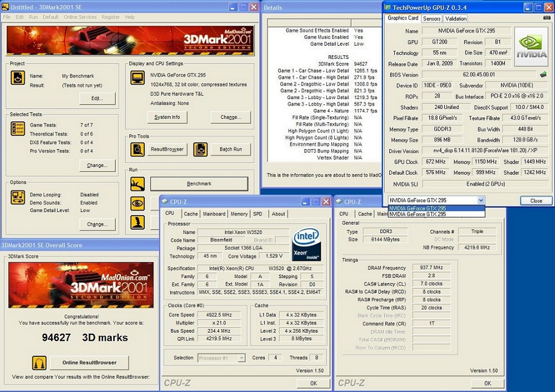Click Change... button under Options
555x392 pixels.
(x=97, y=224)
